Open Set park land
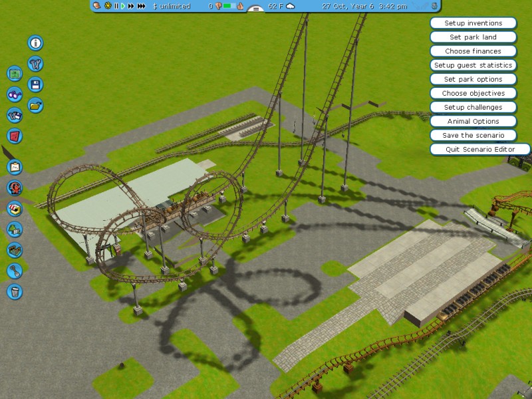Image resolution: width=532 pixels, height=399 pixels. (473, 37)
